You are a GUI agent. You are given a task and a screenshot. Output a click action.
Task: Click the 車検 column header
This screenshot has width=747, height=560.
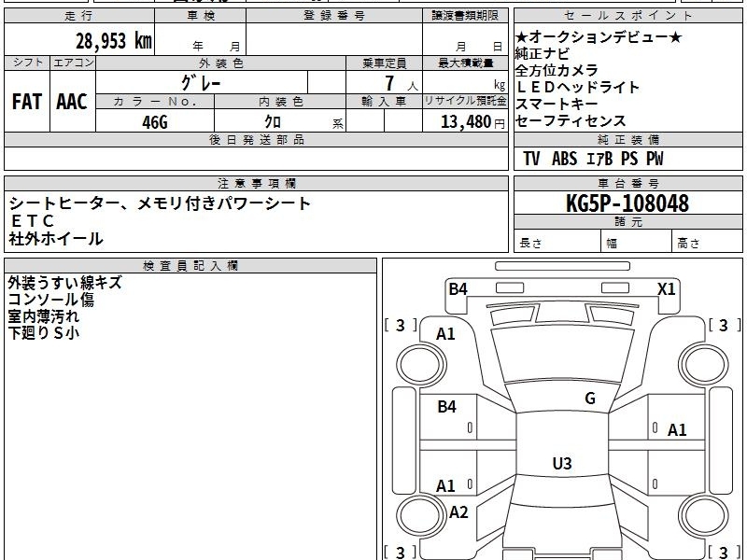[x=201, y=16]
